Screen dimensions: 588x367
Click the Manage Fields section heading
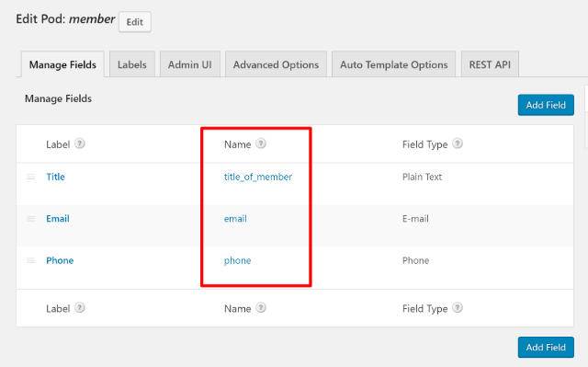(58, 98)
